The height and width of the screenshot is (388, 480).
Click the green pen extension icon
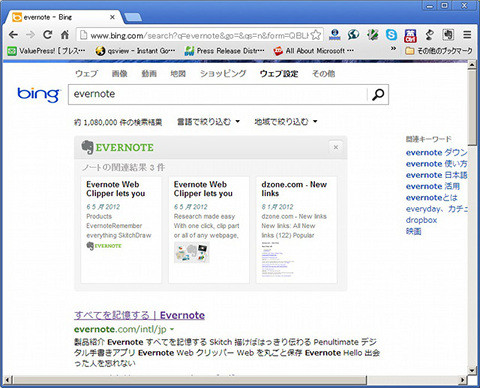372,35
